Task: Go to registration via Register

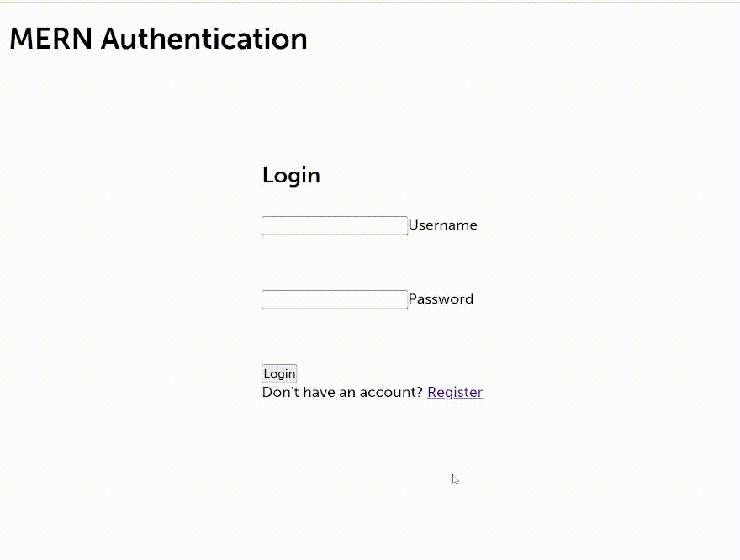Action: coord(455,393)
